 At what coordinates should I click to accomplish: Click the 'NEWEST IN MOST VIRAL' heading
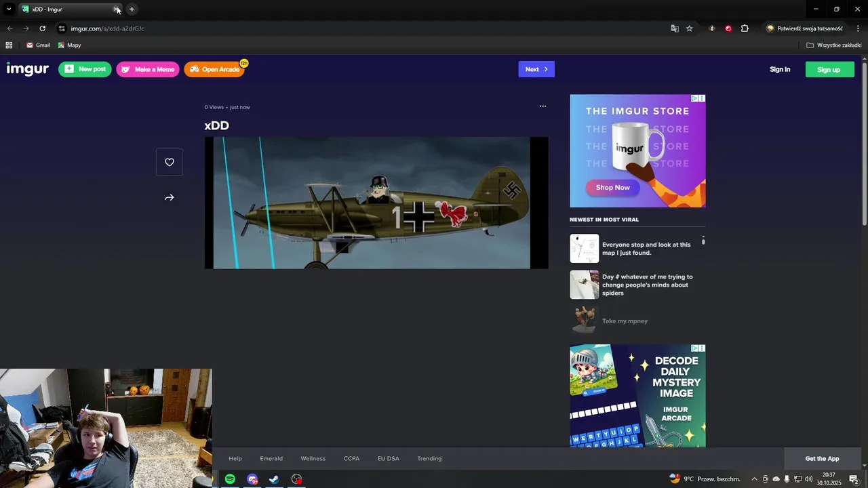tap(604, 220)
